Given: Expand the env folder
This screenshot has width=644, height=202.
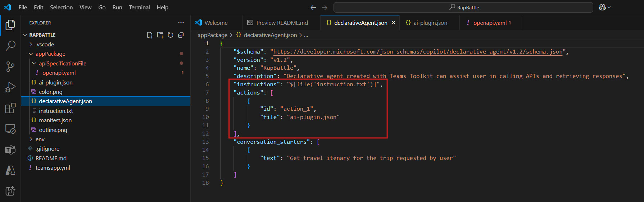Looking at the screenshot, I should tap(31, 139).
